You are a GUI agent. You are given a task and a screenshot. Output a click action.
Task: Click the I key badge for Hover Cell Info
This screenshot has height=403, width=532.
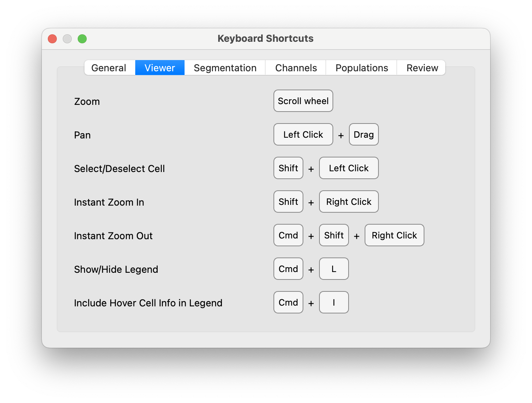pos(334,302)
